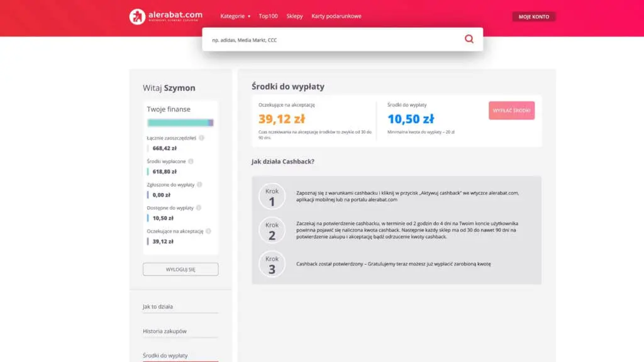Click the alerabat.com logo
This screenshot has width=644, height=362.
(x=166, y=16)
